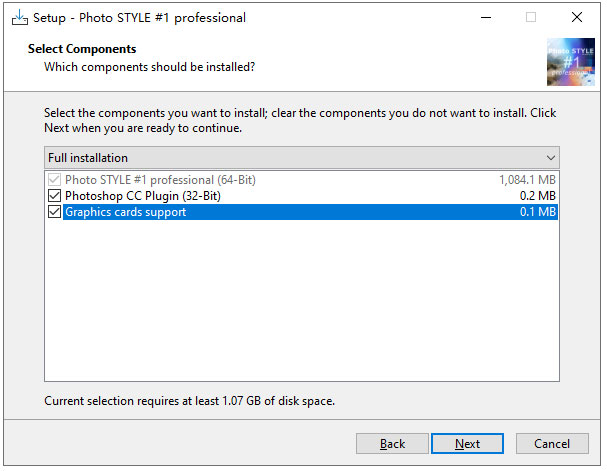Click the 0.1 MB size of Graphics support

pyautogui.click(x=537, y=212)
